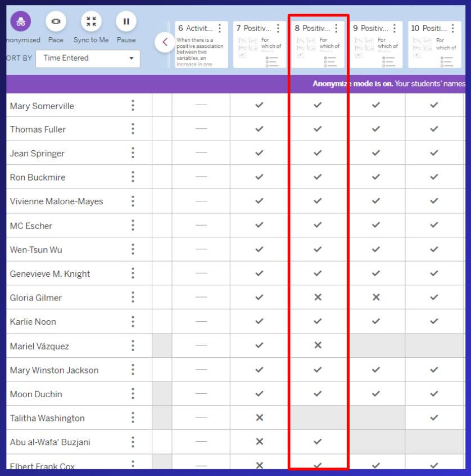Click Jean Springer's checkmark on screen 9
The height and width of the screenshot is (476, 471).
tap(376, 152)
